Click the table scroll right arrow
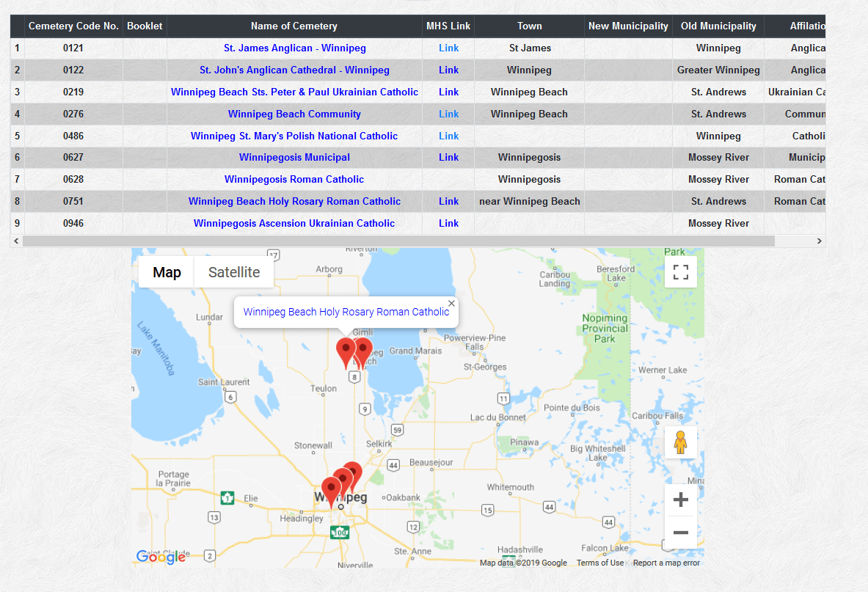This screenshot has height=592, width=868. [x=820, y=241]
